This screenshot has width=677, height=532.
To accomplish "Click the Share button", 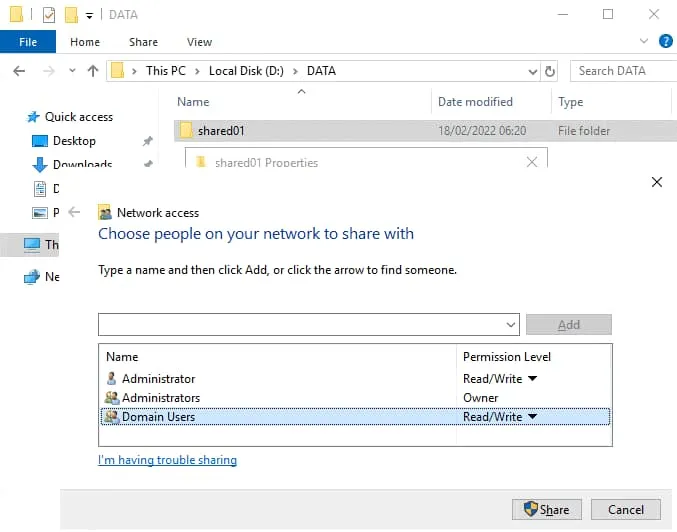I will point(546,510).
